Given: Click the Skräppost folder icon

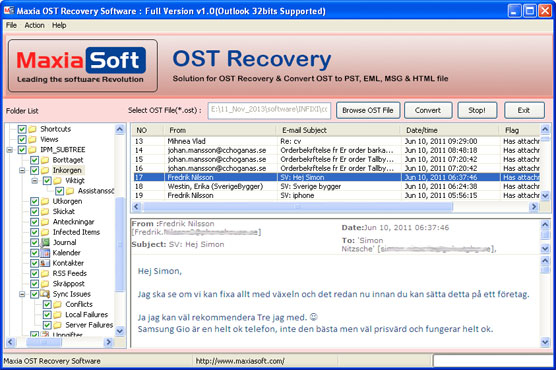Looking at the screenshot, I should coord(45,283).
